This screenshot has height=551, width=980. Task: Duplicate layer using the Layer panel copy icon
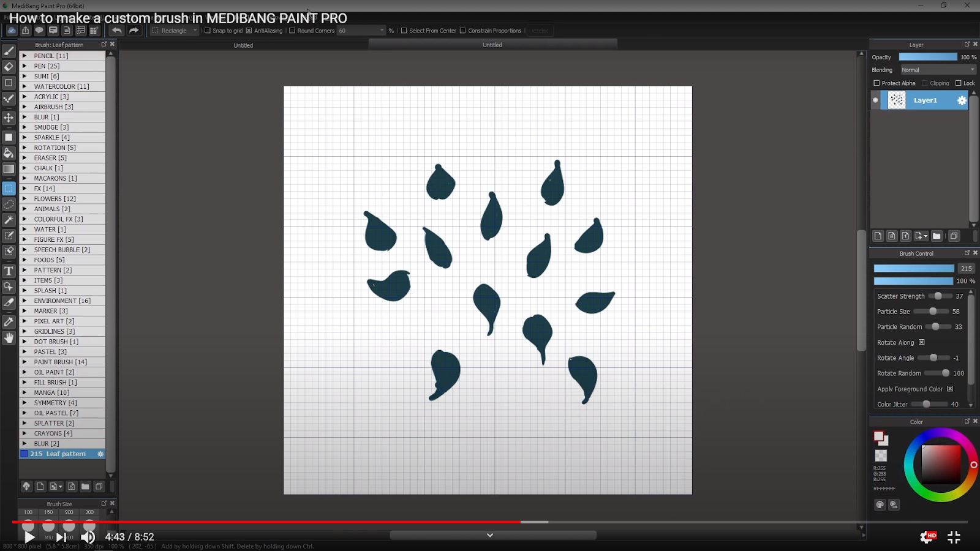[x=954, y=236]
